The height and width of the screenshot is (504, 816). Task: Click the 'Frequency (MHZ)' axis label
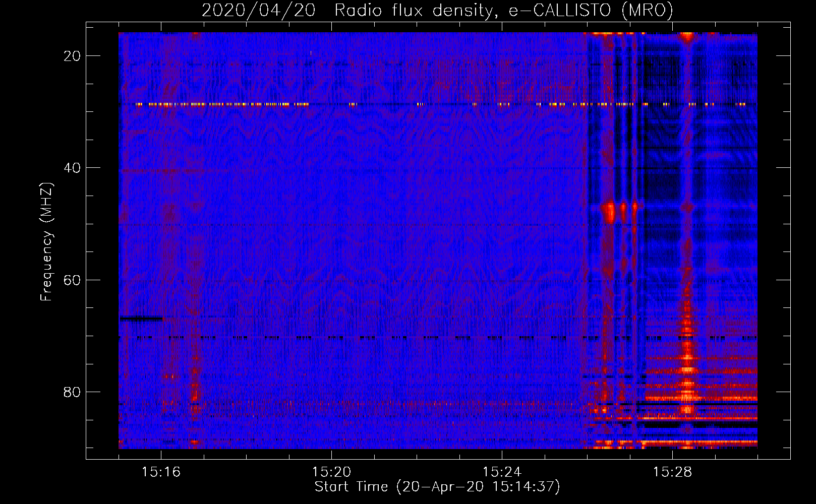pos(46,241)
